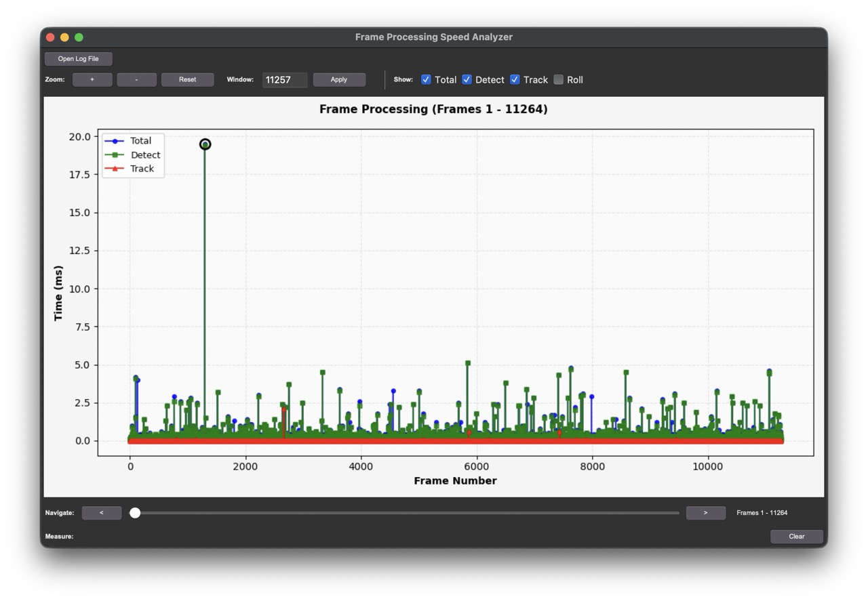Click the Zoom out (-) button
The image size is (868, 601).
pyautogui.click(x=136, y=79)
